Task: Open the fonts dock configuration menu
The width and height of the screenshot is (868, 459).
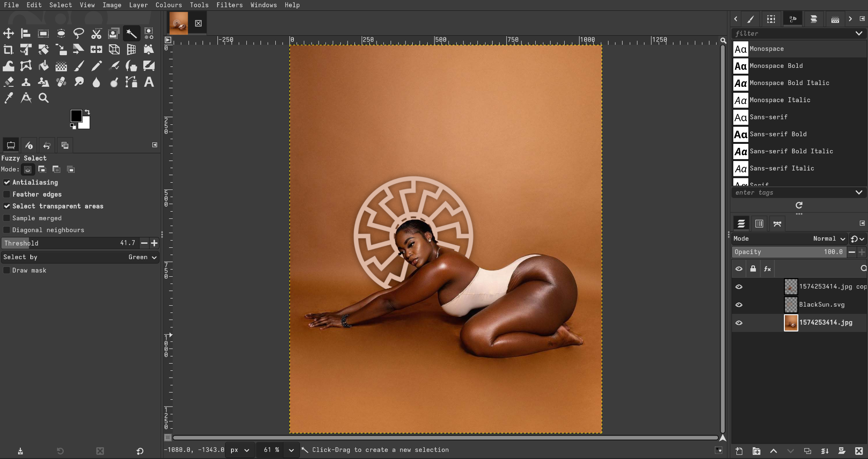Action: pyautogui.click(x=862, y=19)
